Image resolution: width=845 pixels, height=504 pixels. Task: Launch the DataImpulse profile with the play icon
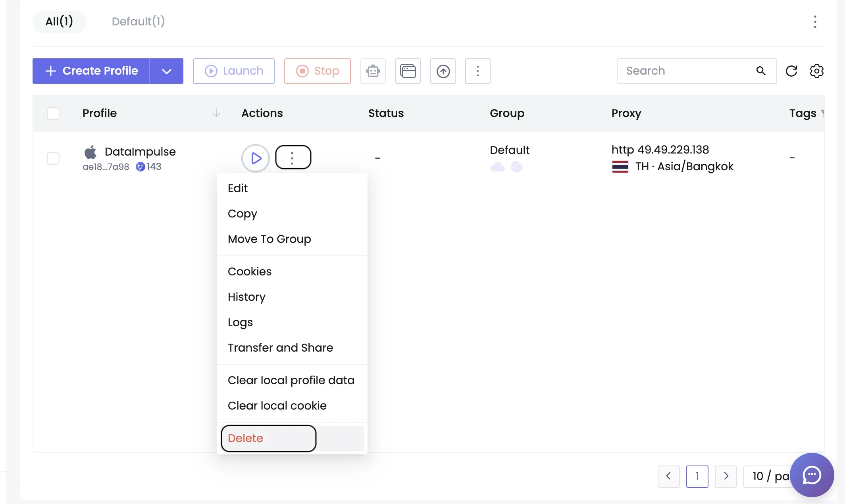click(256, 158)
